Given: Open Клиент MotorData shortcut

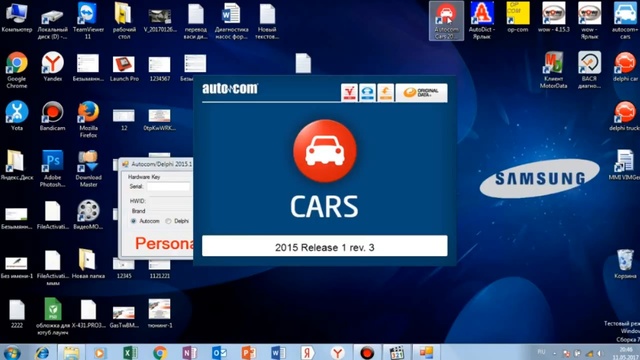Looking at the screenshot, I should 553,69.
